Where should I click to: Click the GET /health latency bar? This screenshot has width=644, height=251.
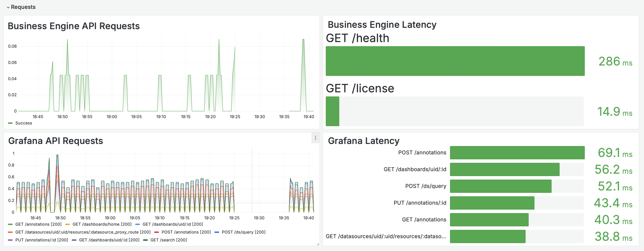455,61
